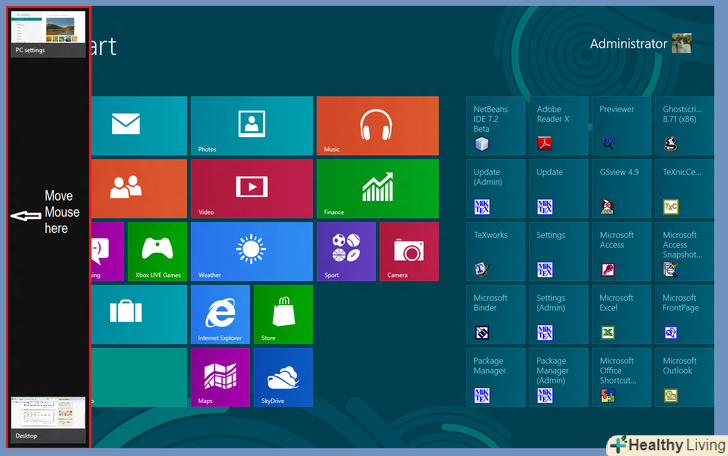This screenshot has height=456, width=728.
Task: Switch to Desktop thumbnail
Action: coord(48,419)
